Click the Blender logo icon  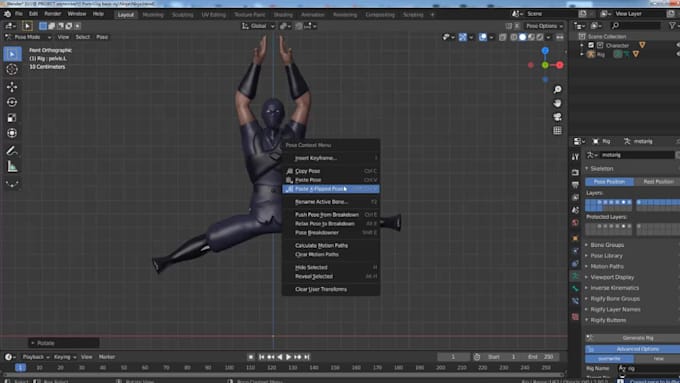coord(7,14)
